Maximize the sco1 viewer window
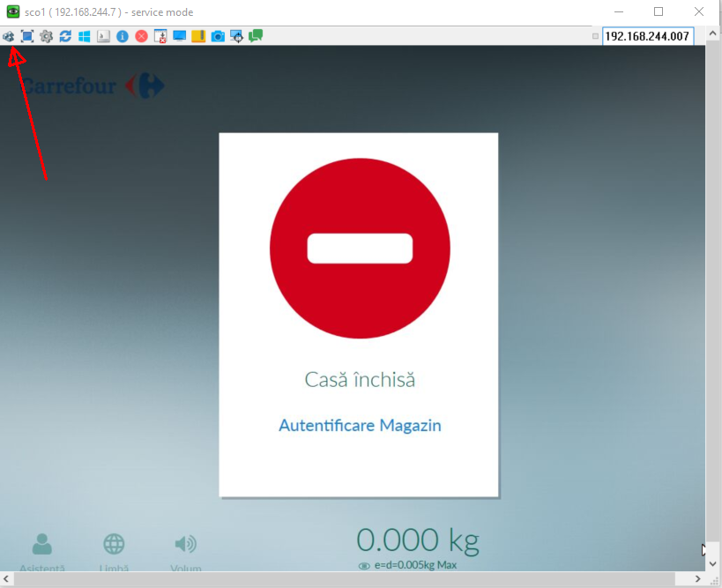This screenshot has height=588, width=722. (659, 12)
